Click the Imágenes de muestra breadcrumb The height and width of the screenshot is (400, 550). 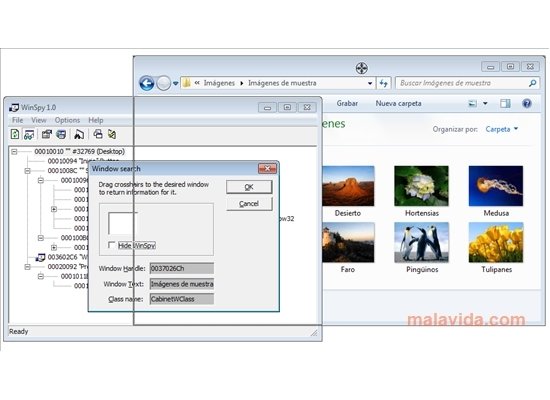(x=282, y=83)
